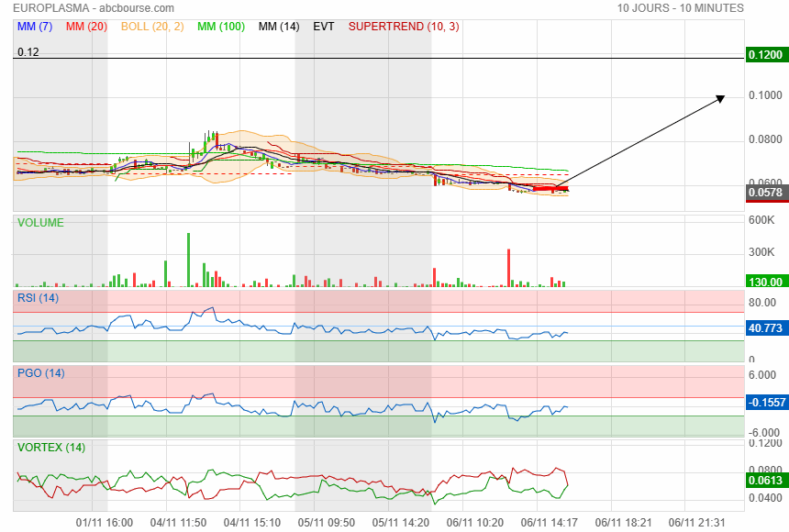
Task: Click the 0.0578 current price badge
Action: (765, 193)
